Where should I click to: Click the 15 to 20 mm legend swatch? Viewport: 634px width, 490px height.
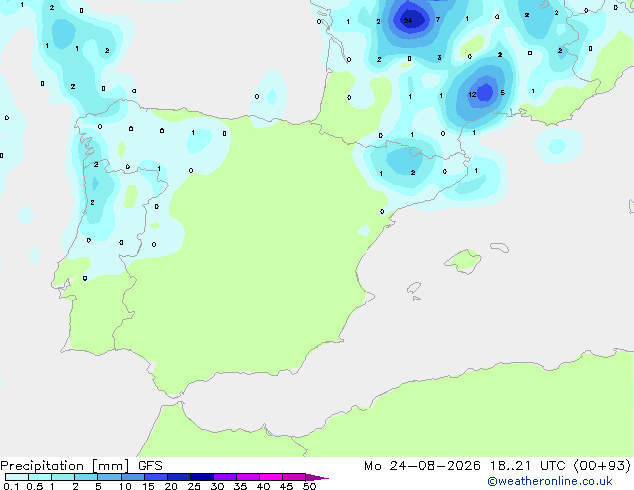coord(156,477)
